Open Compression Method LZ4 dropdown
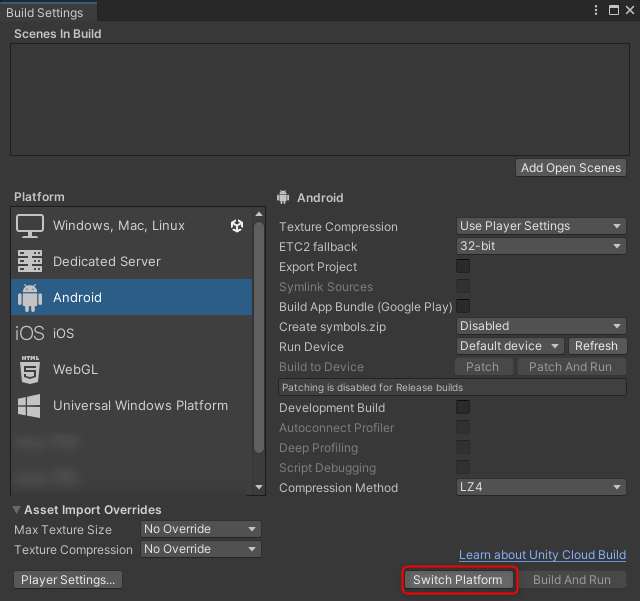Image resolution: width=640 pixels, height=601 pixels. tap(541, 487)
